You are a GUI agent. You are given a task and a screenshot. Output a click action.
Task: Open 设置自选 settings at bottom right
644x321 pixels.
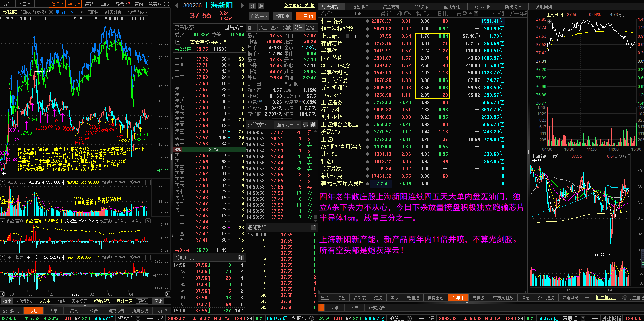[633, 298]
